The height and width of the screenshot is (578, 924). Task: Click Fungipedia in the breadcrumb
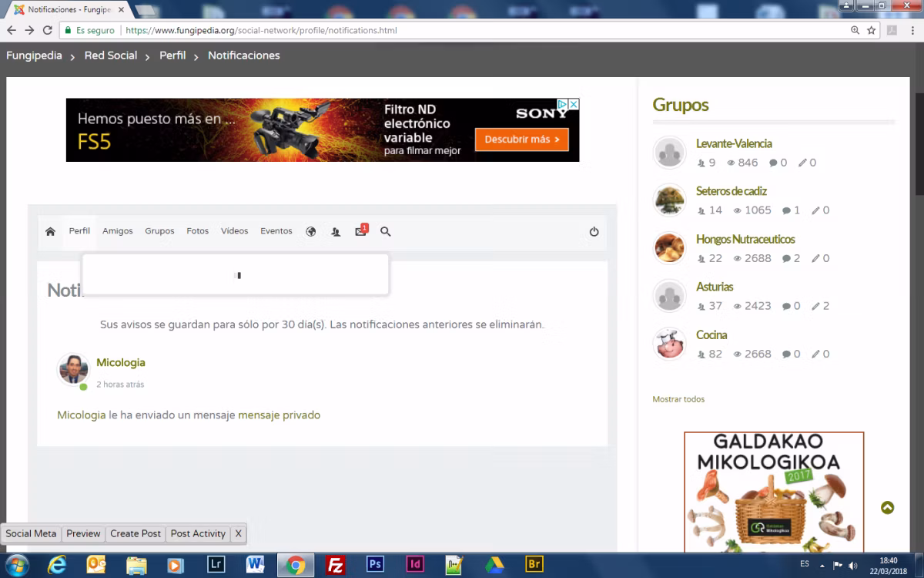click(x=34, y=55)
